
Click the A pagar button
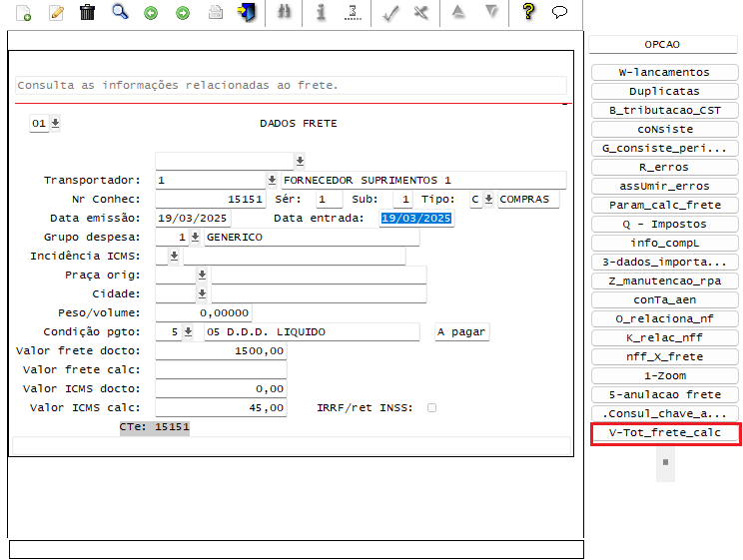462,331
